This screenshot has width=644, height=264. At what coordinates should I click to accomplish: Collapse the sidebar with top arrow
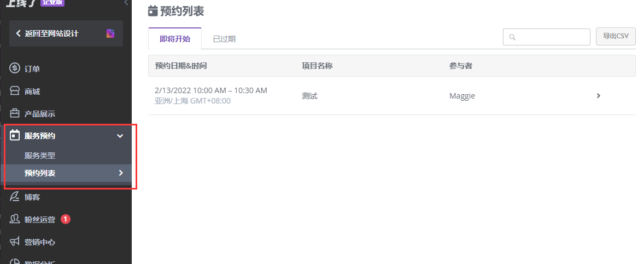click(x=126, y=3)
